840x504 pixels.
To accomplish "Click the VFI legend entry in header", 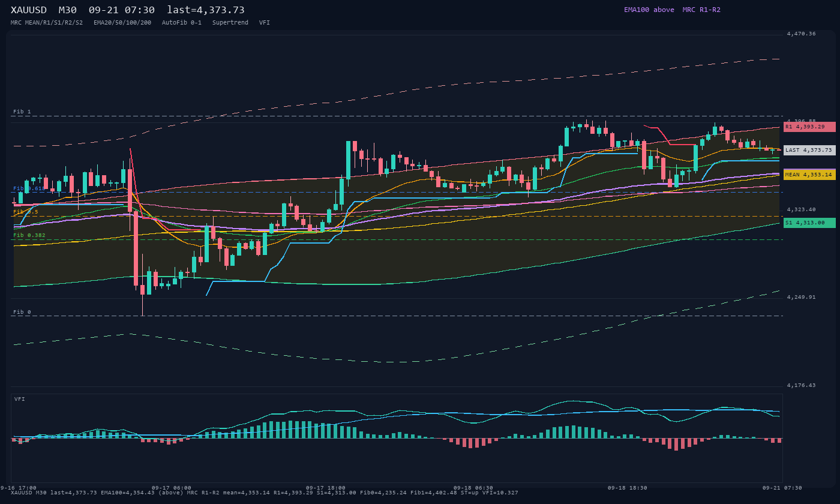I will [x=265, y=23].
